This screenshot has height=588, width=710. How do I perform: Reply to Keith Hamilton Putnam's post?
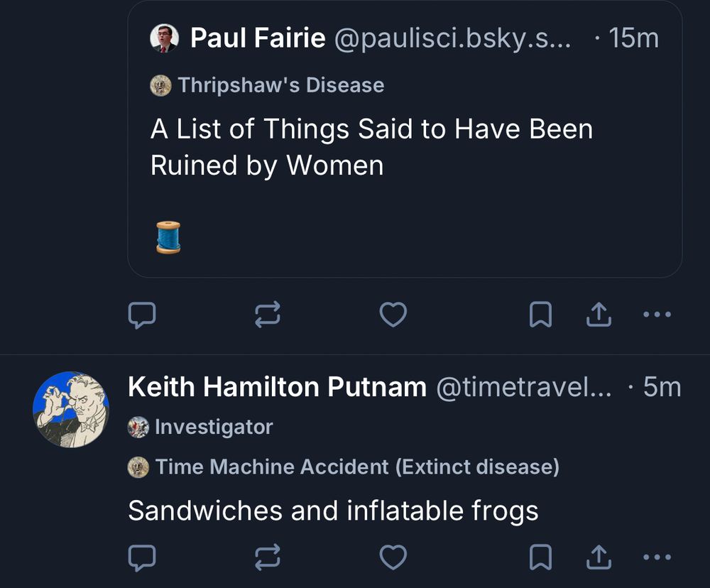143,557
